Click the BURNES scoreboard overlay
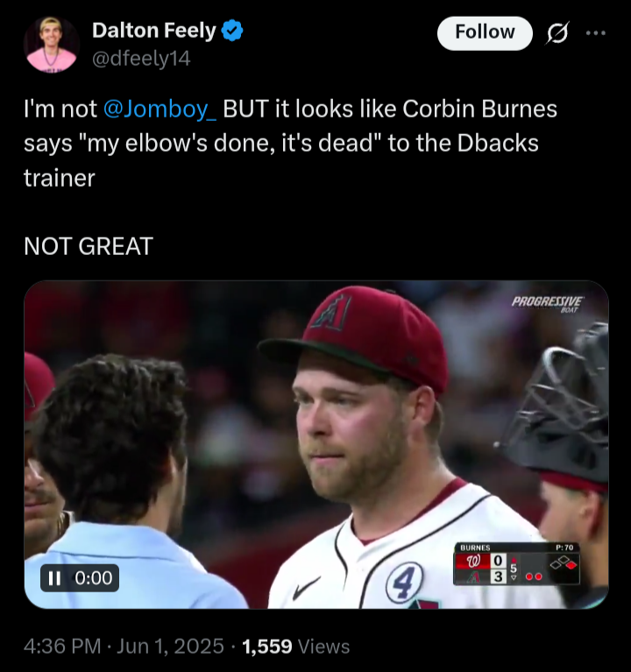631x672 pixels. (x=516, y=564)
